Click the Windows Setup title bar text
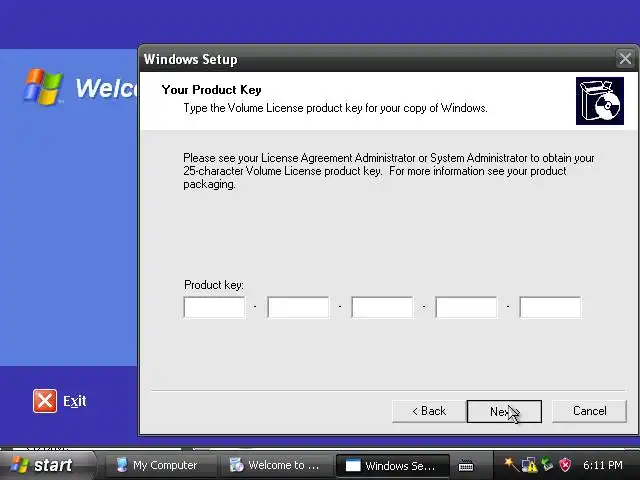The image size is (640, 480). [x=191, y=59]
